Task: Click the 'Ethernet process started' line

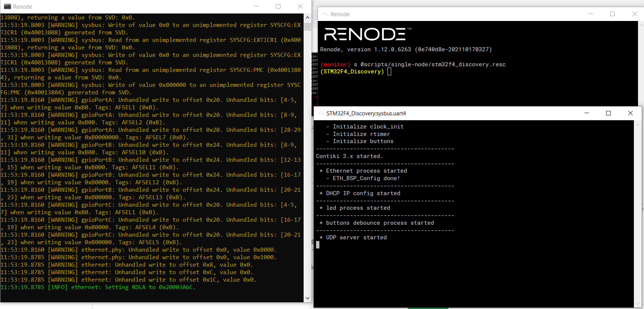Action: click(x=363, y=171)
